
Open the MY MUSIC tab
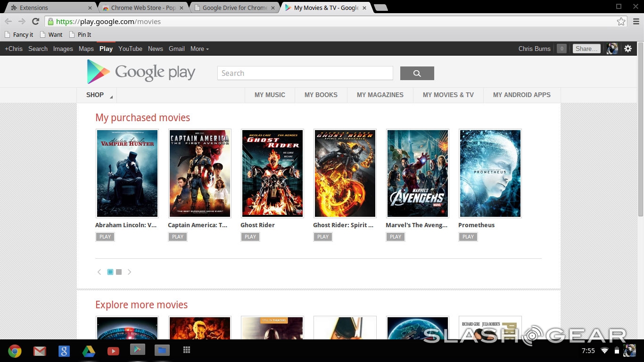point(270,95)
